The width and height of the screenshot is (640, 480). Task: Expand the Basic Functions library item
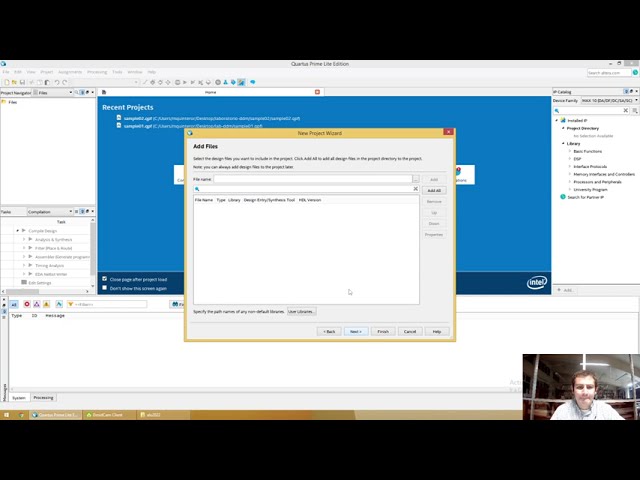pyautogui.click(x=570, y=151)
